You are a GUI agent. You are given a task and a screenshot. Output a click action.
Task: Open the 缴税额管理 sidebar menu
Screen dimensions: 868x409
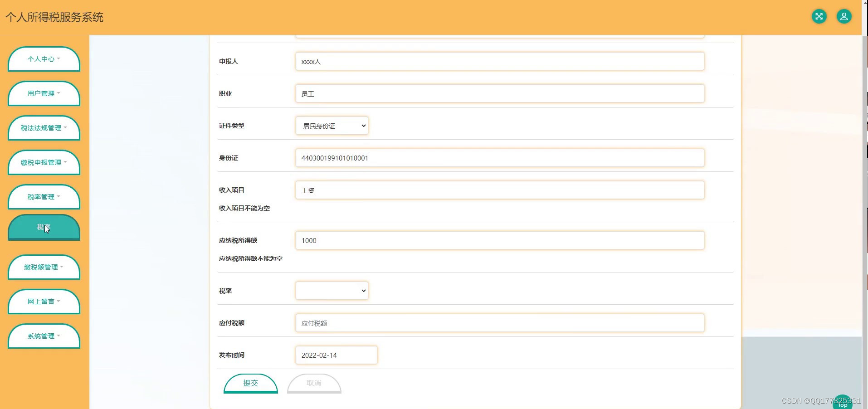tap(44, 267)
